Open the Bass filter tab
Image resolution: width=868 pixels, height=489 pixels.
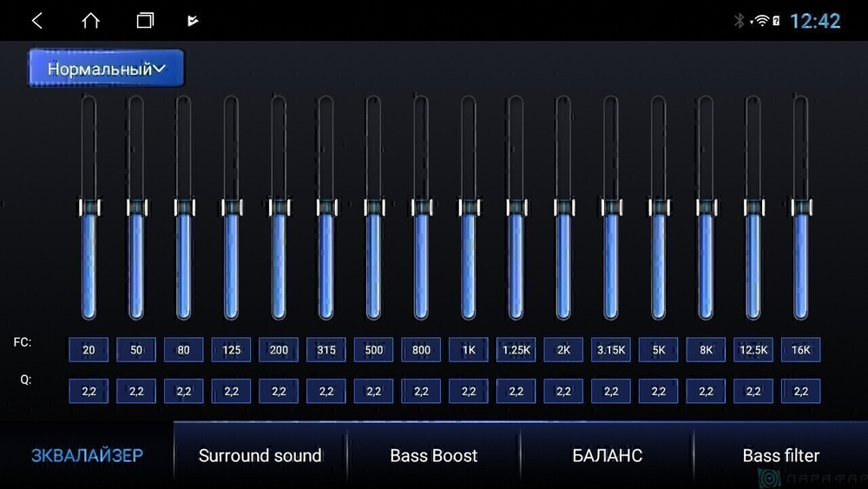click(780, 455)
